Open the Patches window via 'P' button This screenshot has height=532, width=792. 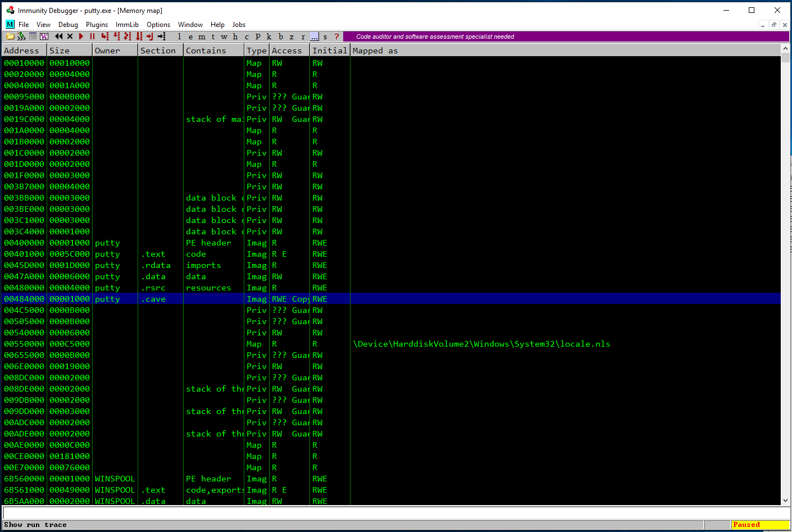pyautogui.click(x=258, y=37)
